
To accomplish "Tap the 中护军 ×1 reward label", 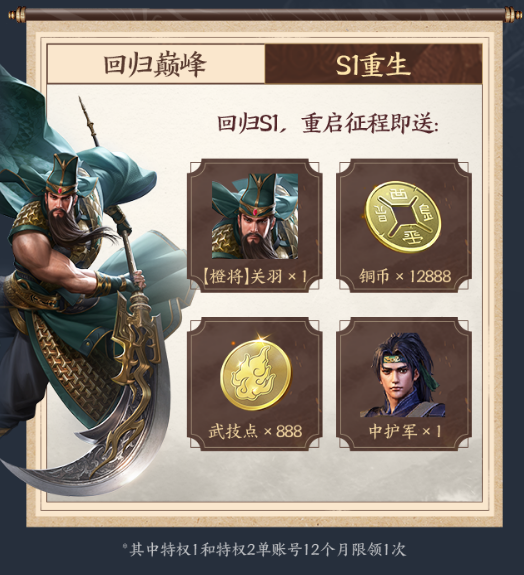I will [x=405, y=431].
